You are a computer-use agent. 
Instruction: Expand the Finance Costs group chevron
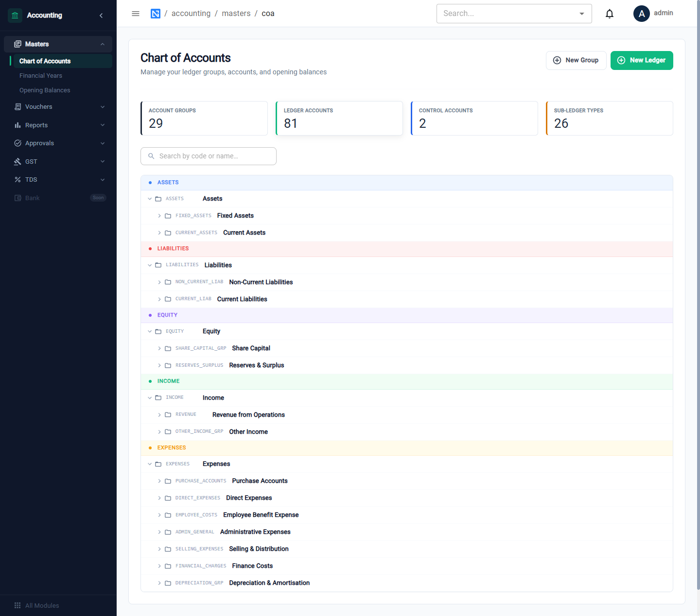(x=159, y=566)
